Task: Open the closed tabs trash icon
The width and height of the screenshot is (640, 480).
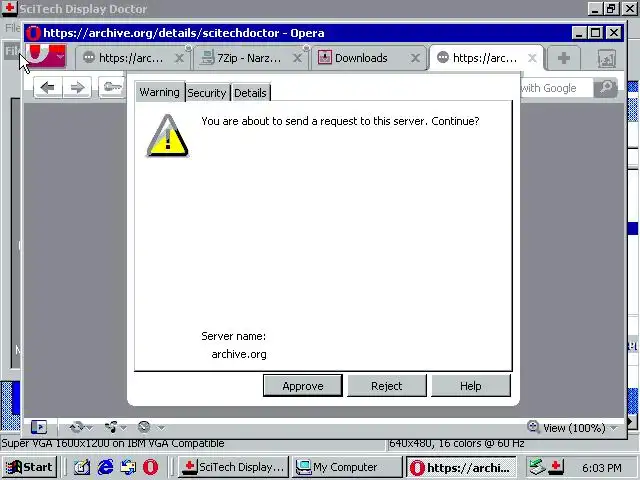Action: pos(607,59)
